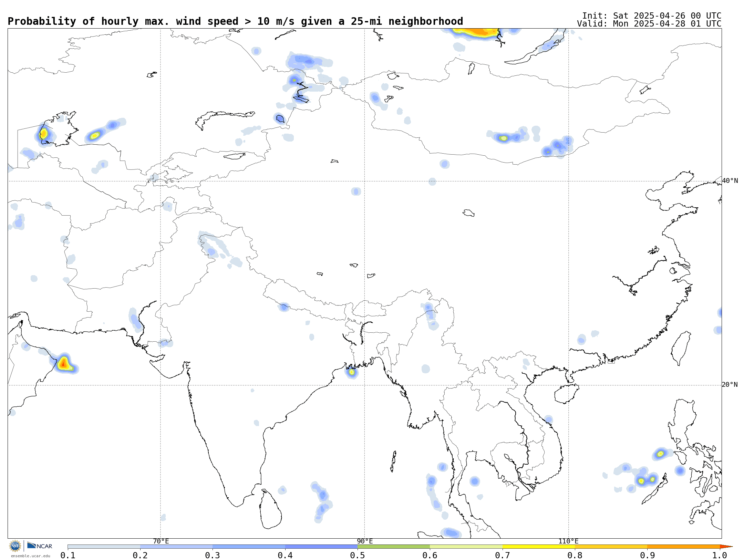Click the 0.5–0.6 green colorbar segment

pyautogui.click(x=394, y=547)
